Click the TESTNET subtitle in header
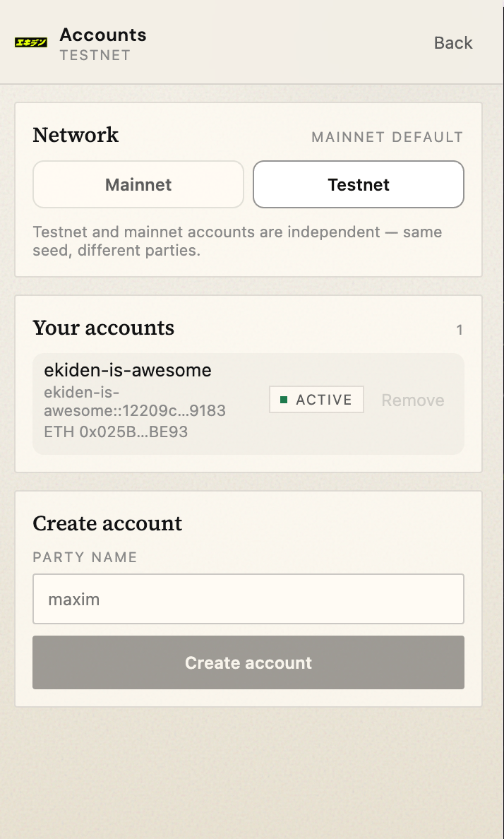 click(x=95, y=56)
